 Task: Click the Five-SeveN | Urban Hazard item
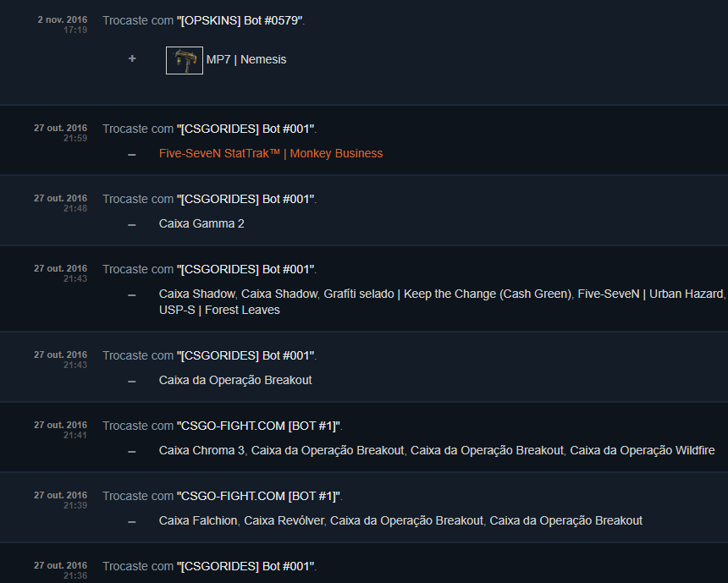click(x=650, y=294)
